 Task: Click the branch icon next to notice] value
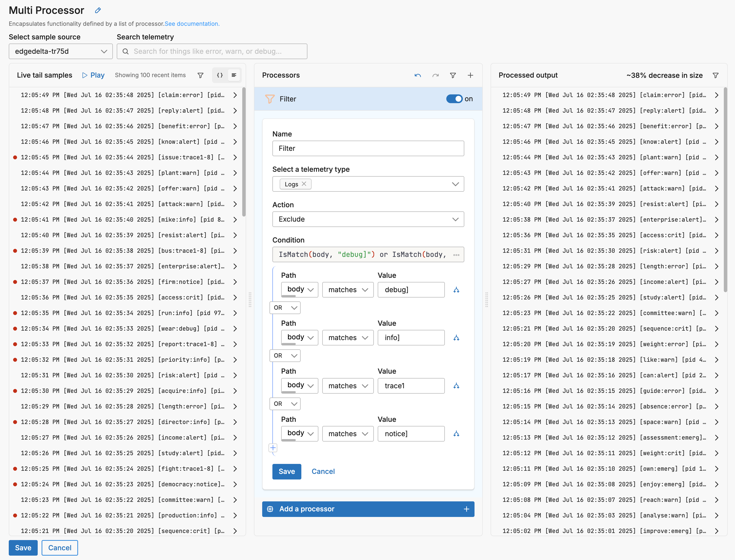coord(456,434)
